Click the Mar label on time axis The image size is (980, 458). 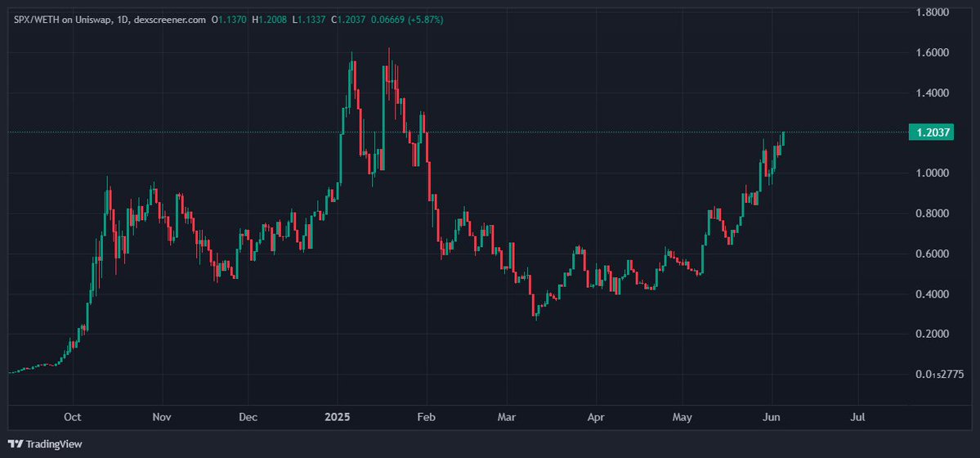(506, 417)
